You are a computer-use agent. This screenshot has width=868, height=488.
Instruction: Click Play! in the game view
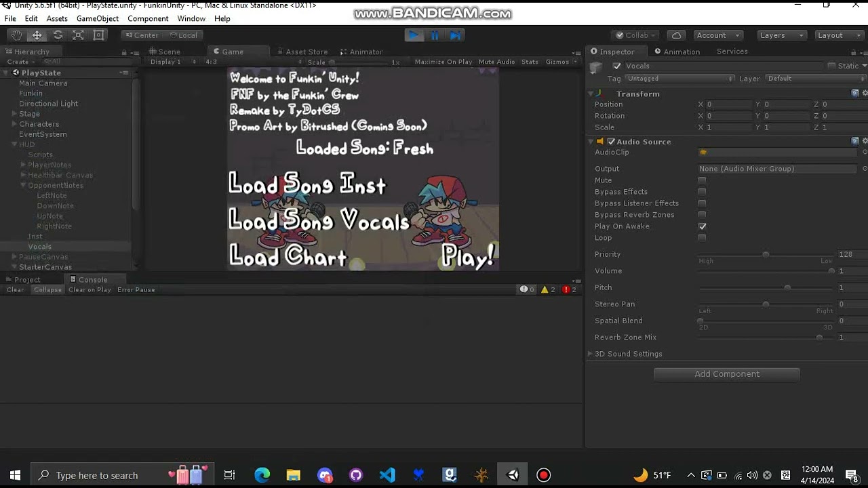pos(468,257)
